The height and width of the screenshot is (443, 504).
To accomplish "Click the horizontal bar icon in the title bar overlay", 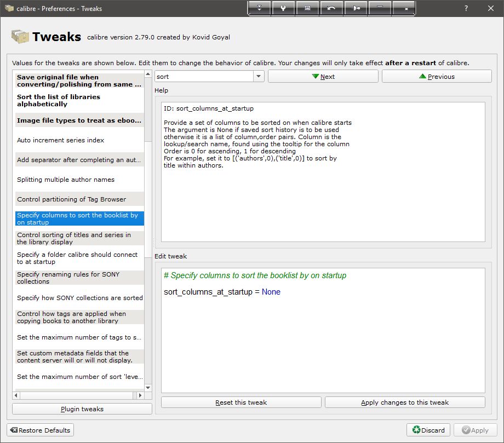I will [380, 8].
